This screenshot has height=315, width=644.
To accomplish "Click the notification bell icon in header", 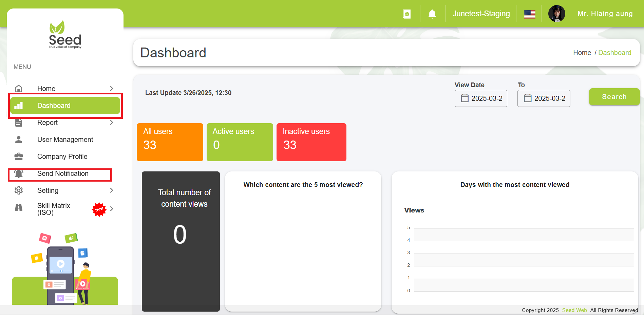I will coord(432,14).
